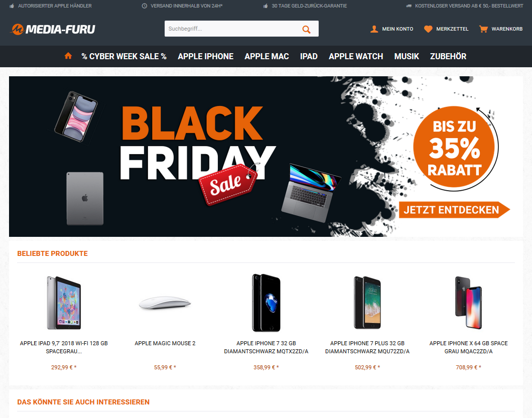
Task: Click the Media-Furu logo
Action: pos(53,29)
